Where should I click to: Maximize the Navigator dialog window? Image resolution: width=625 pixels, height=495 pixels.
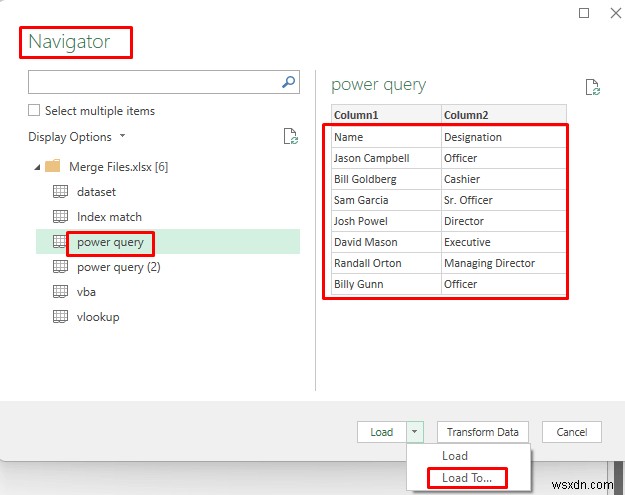(x=585, y=13)
